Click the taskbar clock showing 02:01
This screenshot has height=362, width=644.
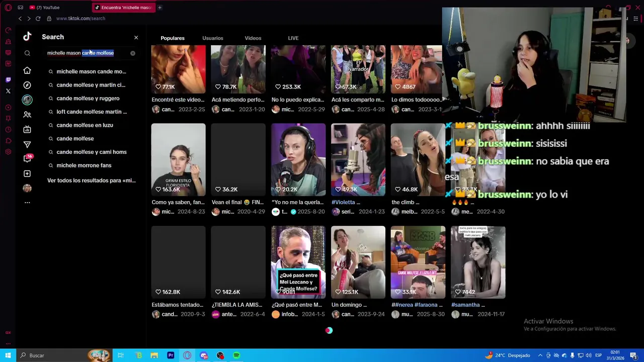coord(615,355)
